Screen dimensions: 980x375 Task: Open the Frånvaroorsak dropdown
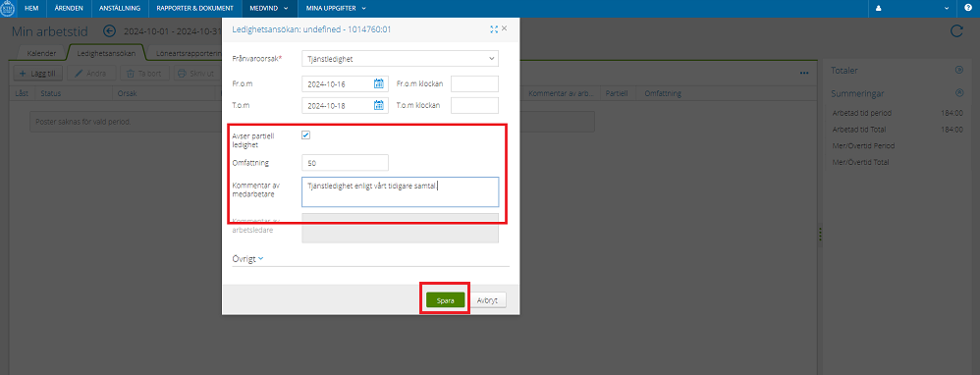(400, 59)
